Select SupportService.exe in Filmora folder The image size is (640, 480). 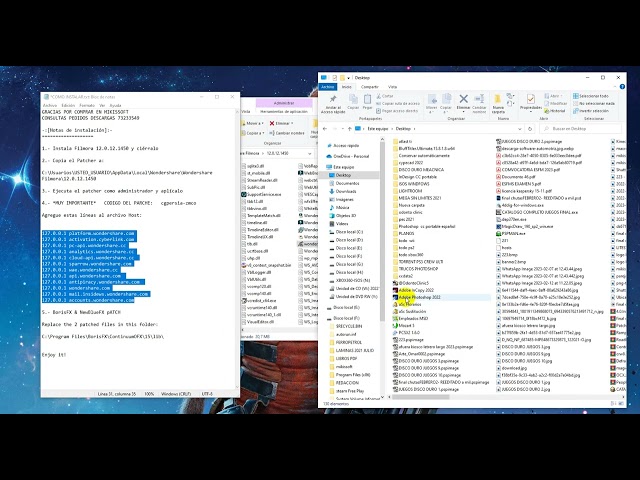click(x=262, y=194)
